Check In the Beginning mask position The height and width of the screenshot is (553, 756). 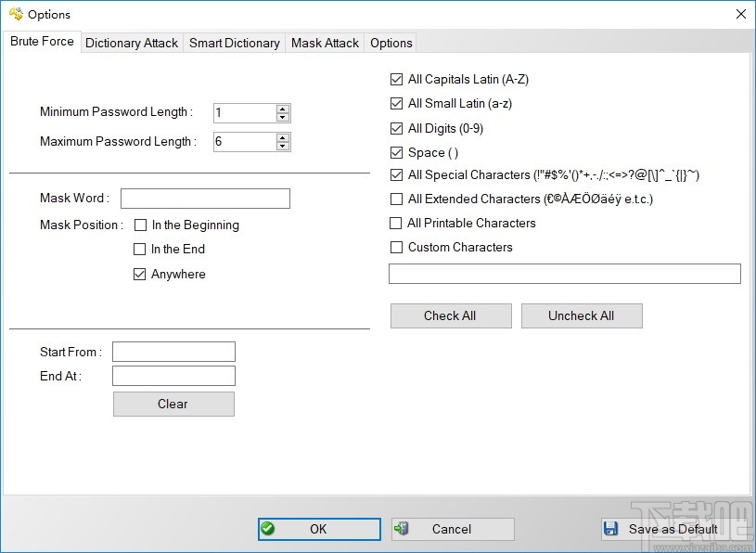(140, 225)
